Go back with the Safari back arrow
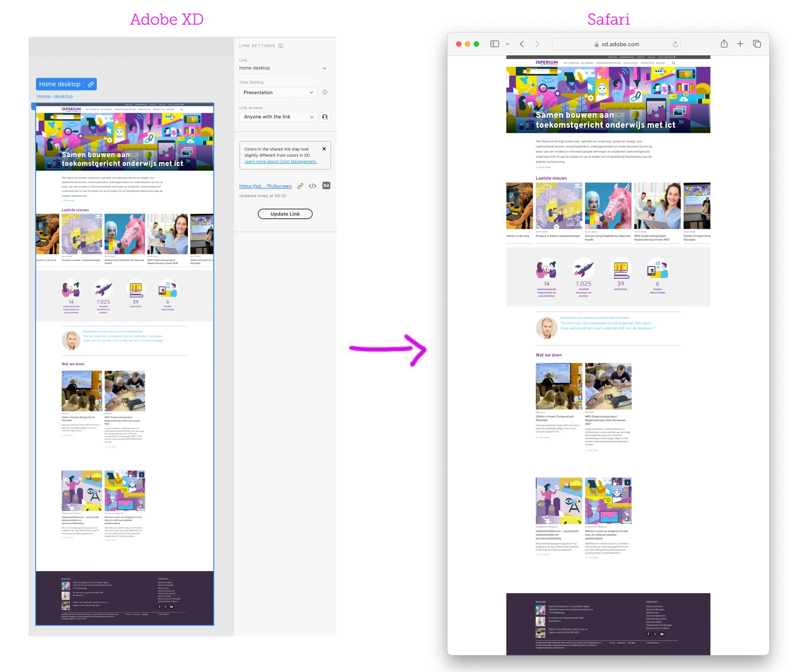This screenshot has width=794, height=672. coord(522,44)
